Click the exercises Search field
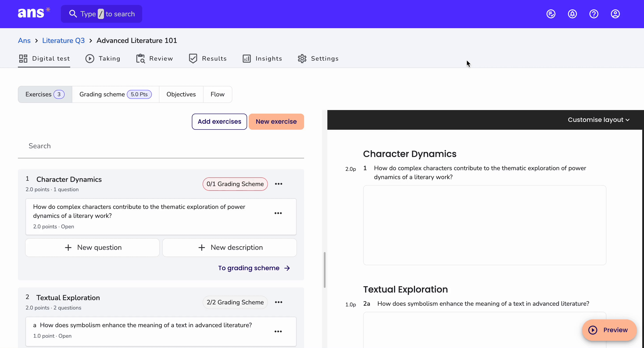 click(161, 146)
